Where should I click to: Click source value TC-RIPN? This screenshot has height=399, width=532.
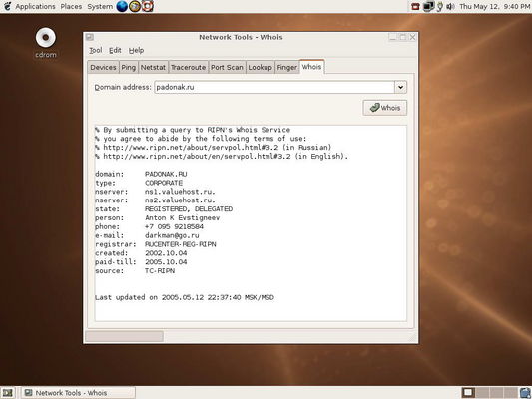point(160,271)
